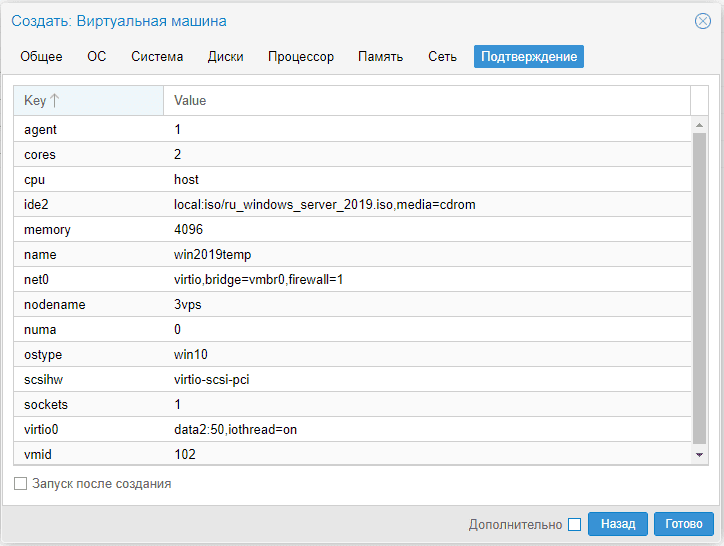Click the net0 virtio bridge value
The height and width of the screenshot is (546, 724).
pos(259,279)
